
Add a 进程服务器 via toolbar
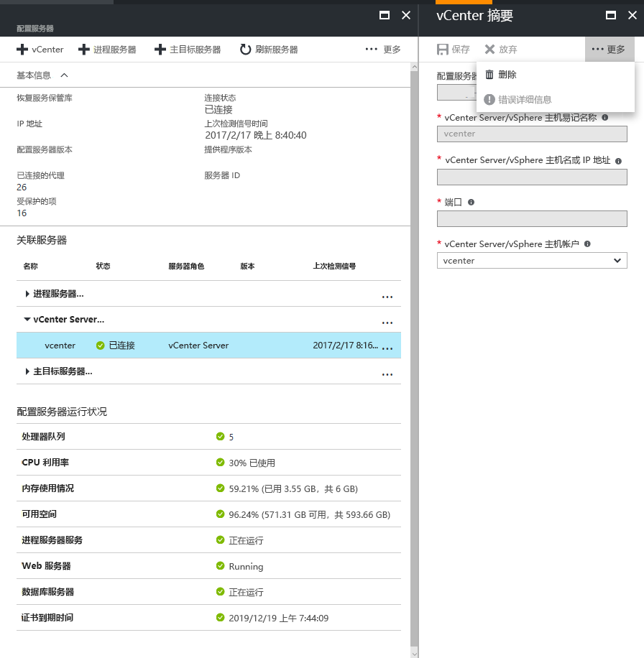click(108, 50)
